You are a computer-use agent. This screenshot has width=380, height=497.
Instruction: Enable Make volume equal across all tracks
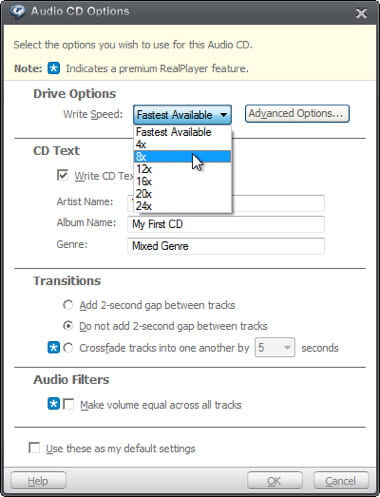pos(69,404)
